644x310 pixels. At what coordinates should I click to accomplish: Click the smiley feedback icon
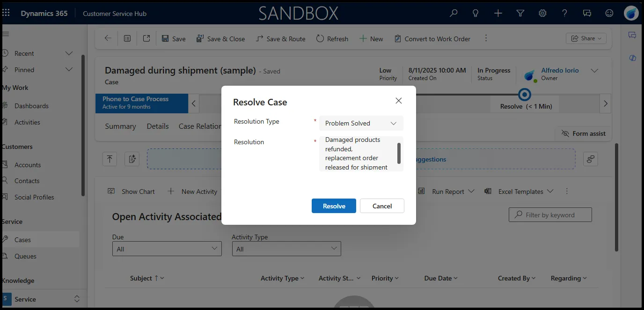tap(609, 13)
